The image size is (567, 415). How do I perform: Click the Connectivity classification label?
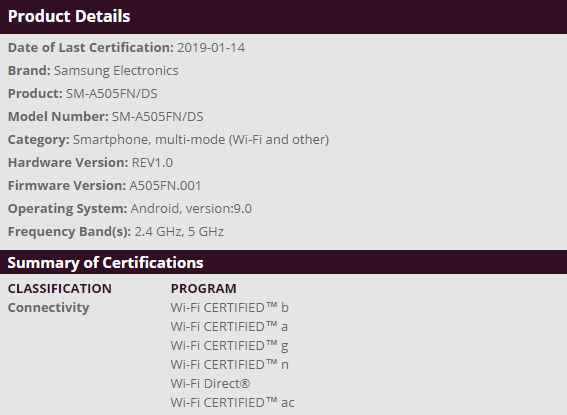48,308
